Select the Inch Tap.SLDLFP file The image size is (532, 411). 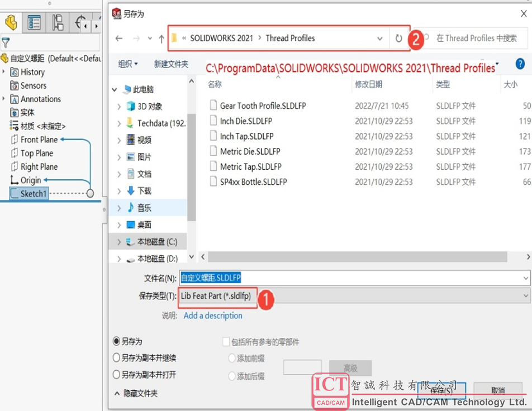pyautogui.click(x=246, y=136)
